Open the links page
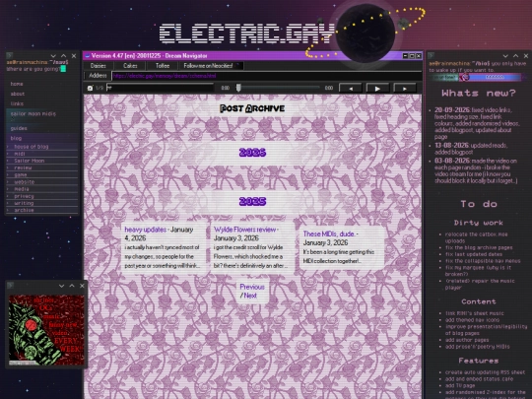The image size is (532, 399). (x=17, y=103)
